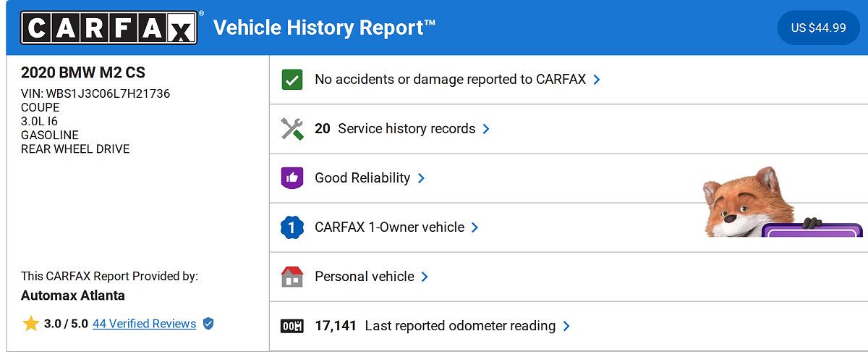Open the 20 Service history records row

569,129
